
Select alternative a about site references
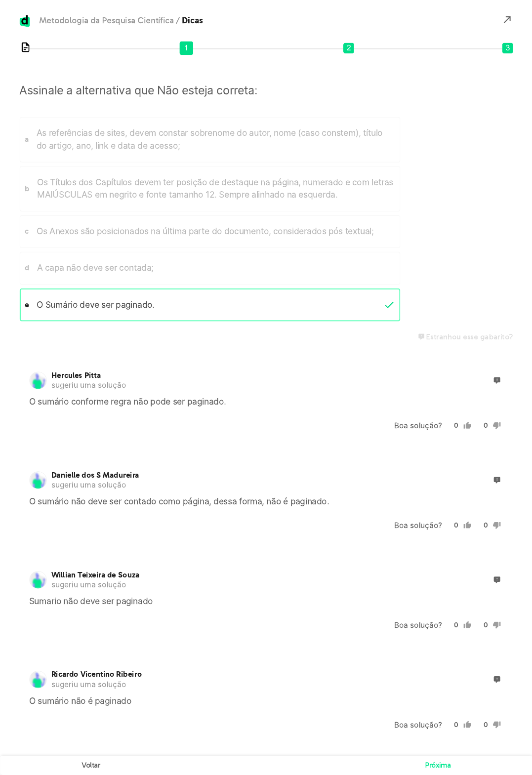click(210, 140)
